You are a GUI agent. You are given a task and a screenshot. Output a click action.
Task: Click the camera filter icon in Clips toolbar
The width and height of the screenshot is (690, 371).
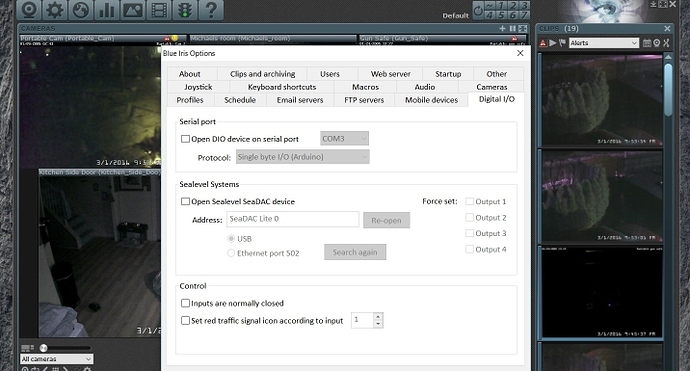tap(657, 43)
